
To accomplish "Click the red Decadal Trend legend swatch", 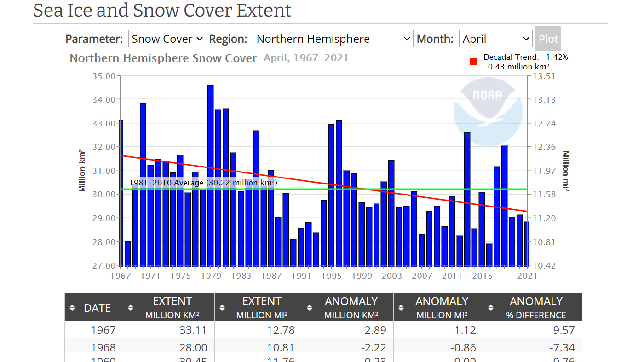I will click(x=473, y=62).
